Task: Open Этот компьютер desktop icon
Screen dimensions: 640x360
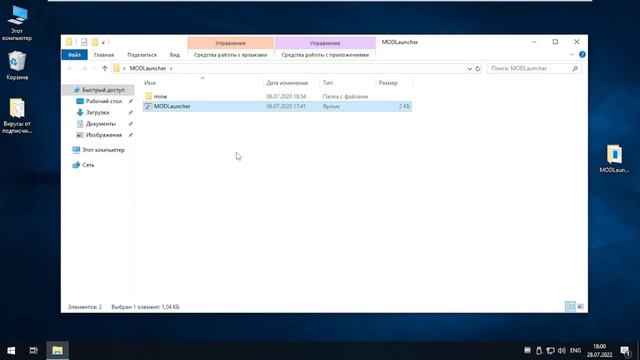Action: click(x=17, y=23)
